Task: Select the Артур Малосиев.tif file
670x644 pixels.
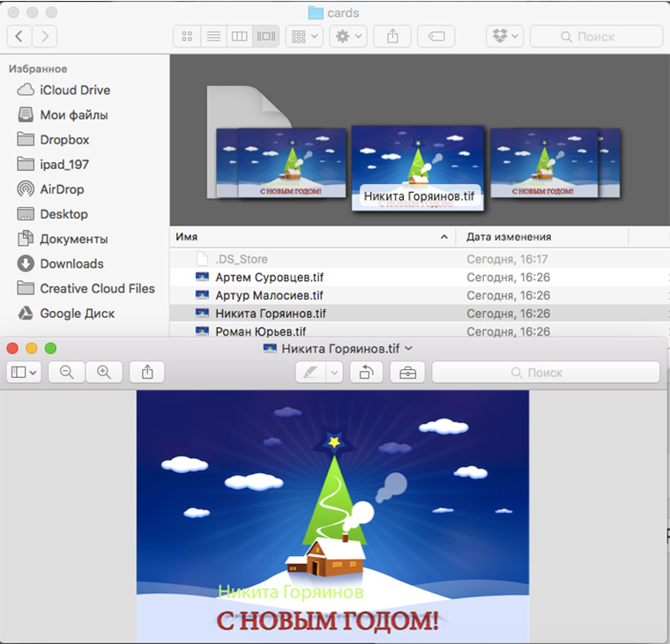Action: (420, 295)
